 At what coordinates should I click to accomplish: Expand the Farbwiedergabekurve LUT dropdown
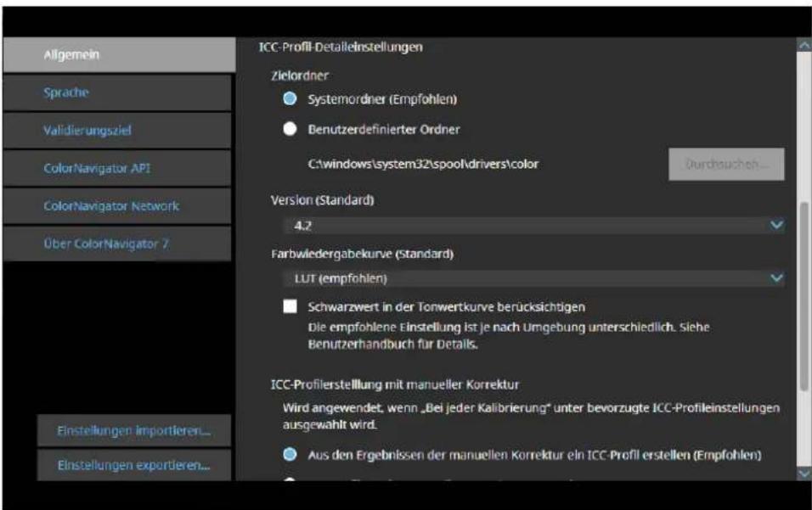tap(533, 278)
